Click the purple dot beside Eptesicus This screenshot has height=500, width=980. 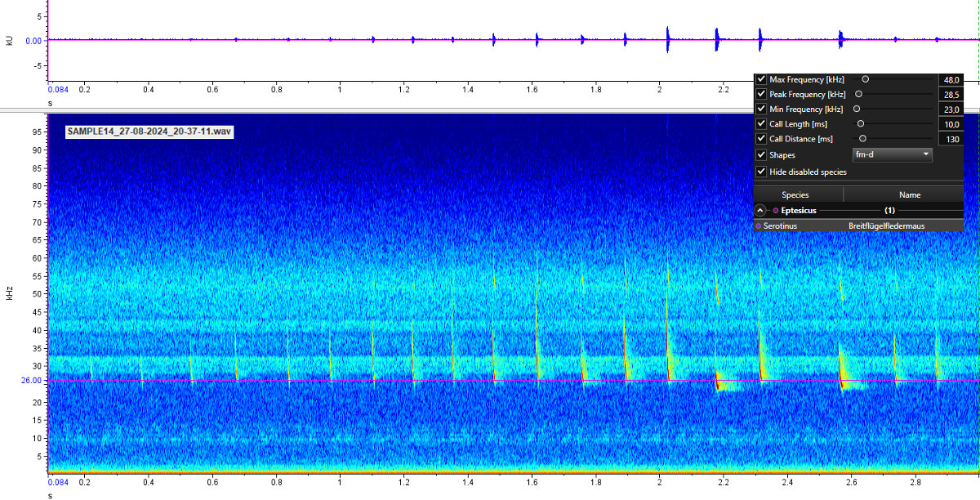(776, 210)
